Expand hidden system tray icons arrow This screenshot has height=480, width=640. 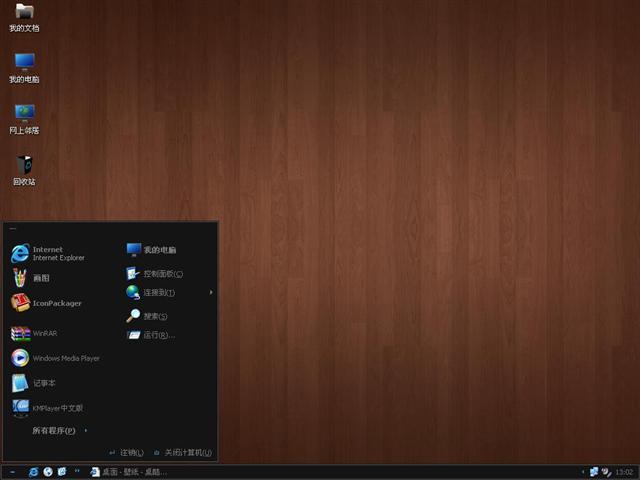[x=583, y=471]
